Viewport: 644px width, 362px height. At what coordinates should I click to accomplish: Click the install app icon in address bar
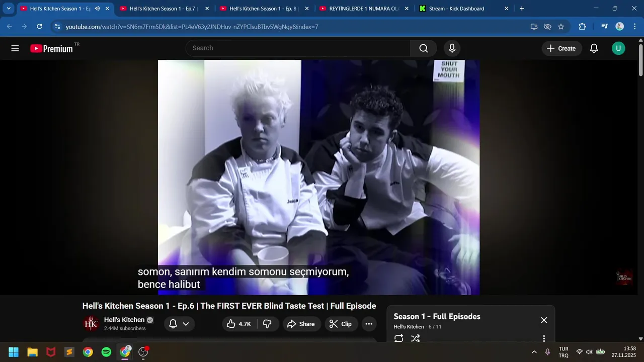coord(534,27)
